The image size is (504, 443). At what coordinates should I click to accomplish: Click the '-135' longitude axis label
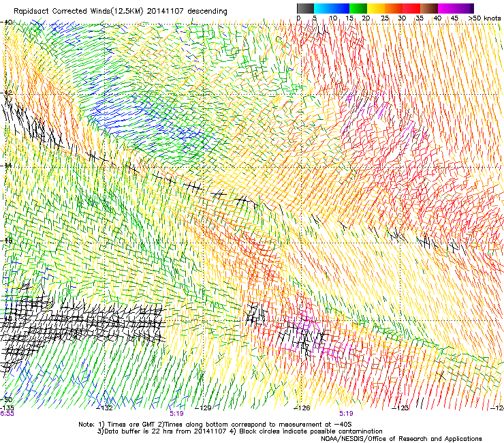[x=7, y=408]
